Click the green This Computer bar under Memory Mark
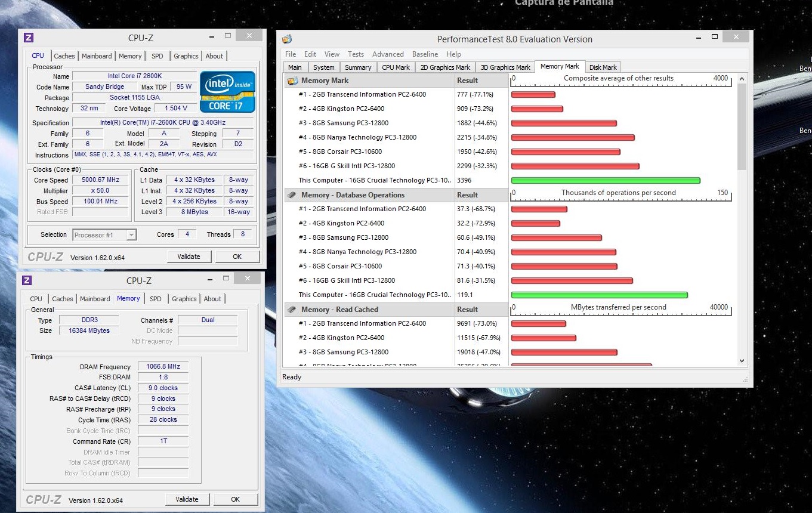The height and width of the screenshot is (513, 812). coord(605,180)
